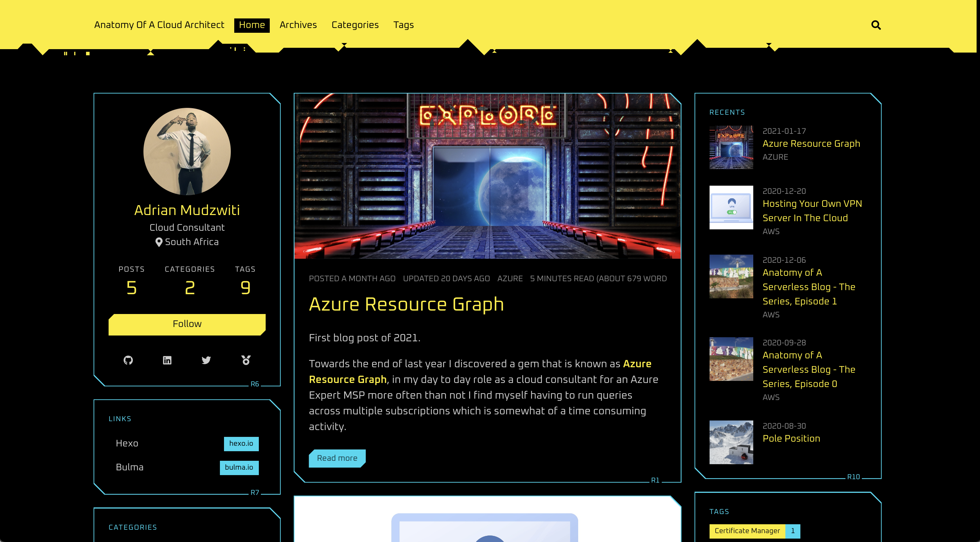Click the UPDATED 20 DAYS AGO metadata text

[x=446, y=279]
